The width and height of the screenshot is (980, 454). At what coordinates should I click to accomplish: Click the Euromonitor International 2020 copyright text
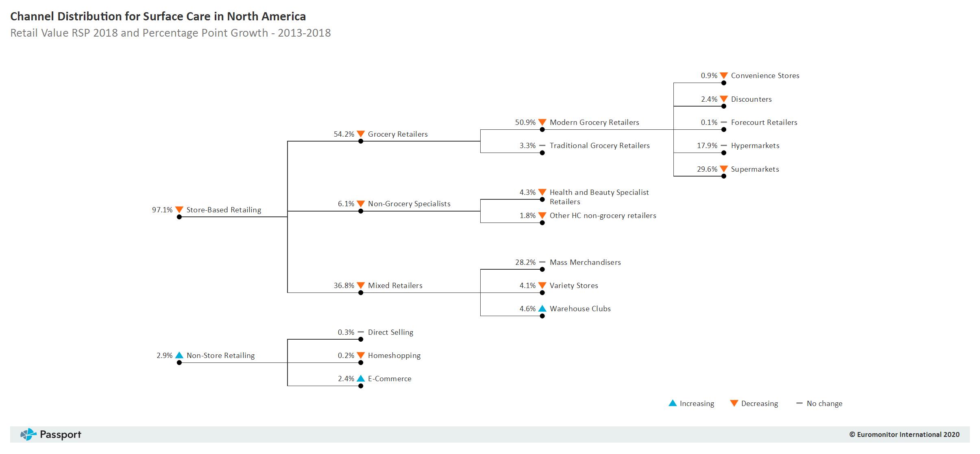point(904,434)
